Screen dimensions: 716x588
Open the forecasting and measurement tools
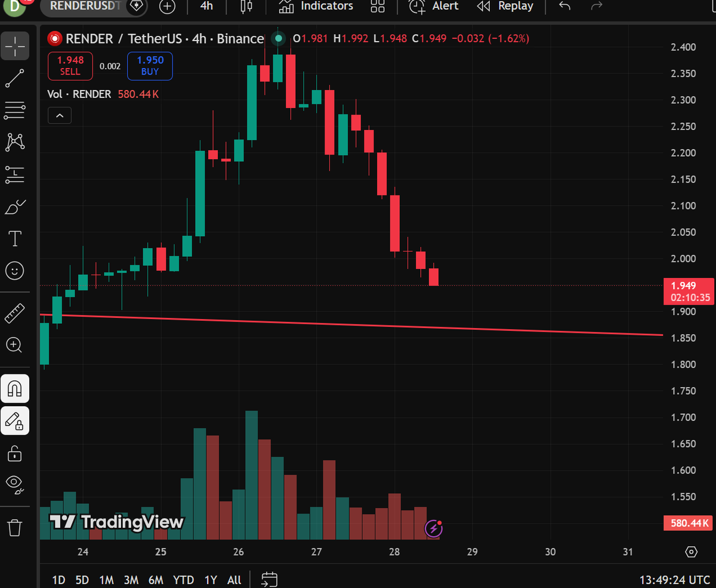point(15,174)
